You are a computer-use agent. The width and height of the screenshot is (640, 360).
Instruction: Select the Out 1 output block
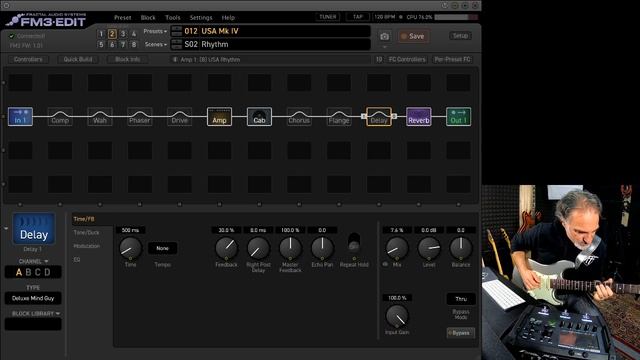click(458, 117)
